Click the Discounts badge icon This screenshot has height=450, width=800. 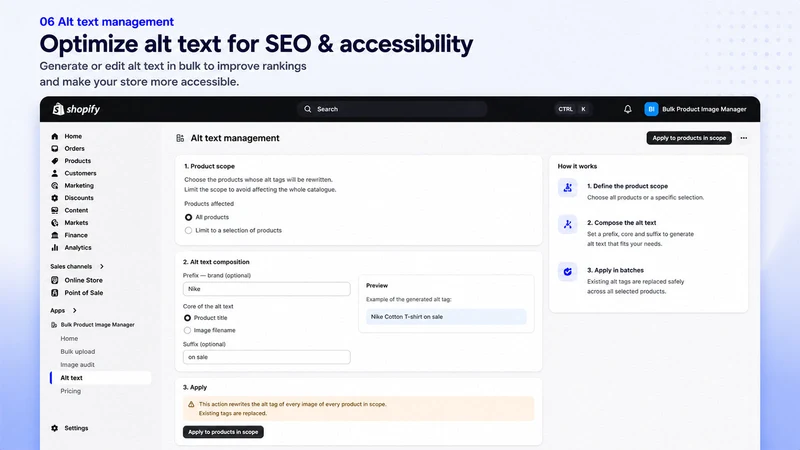(x=55, y=198)
